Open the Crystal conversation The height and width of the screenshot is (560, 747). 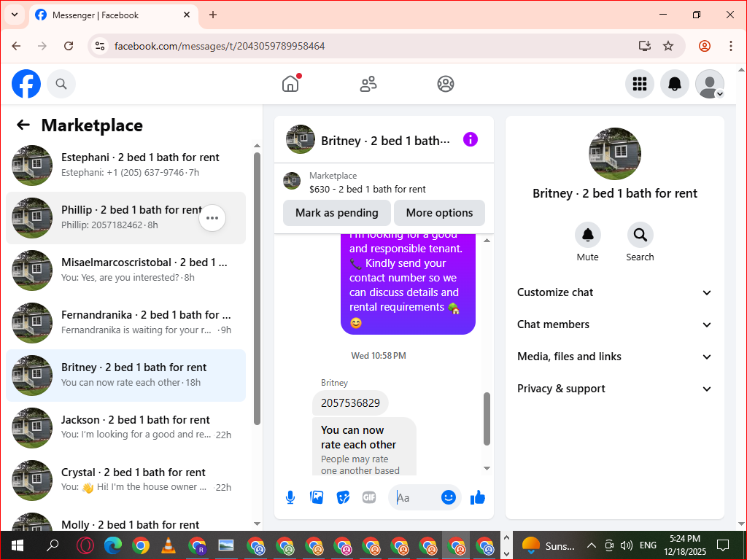125,480
